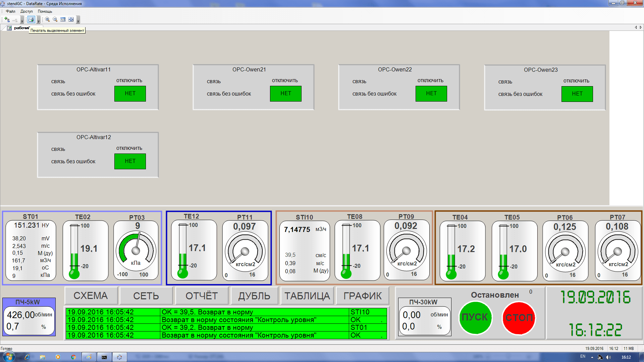
Task: Toggle the НЕТ button in OPC-Altivar12 panel
Action: point(130,161)
